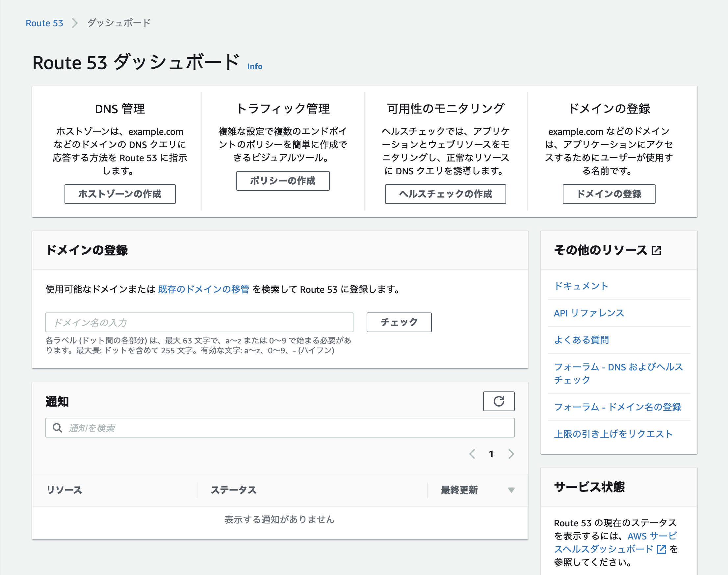
Task: Click the チェック button
Action: tap(399, 322)
